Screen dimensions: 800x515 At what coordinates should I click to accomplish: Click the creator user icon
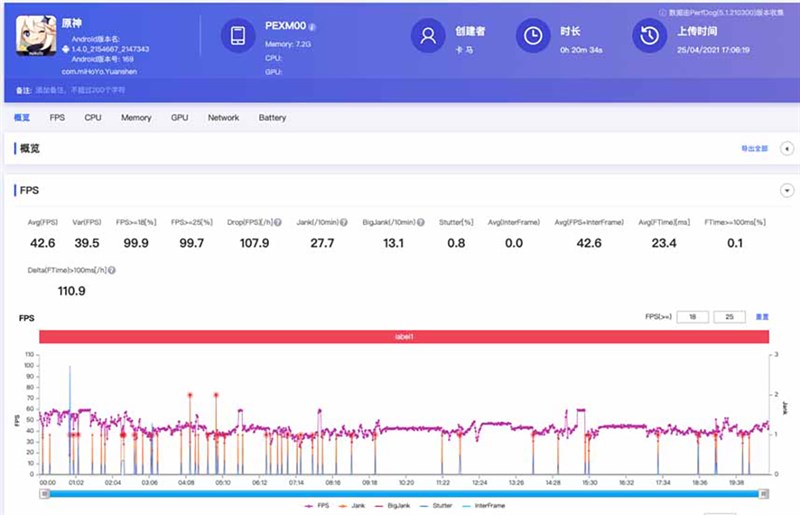tap(428, 35)
